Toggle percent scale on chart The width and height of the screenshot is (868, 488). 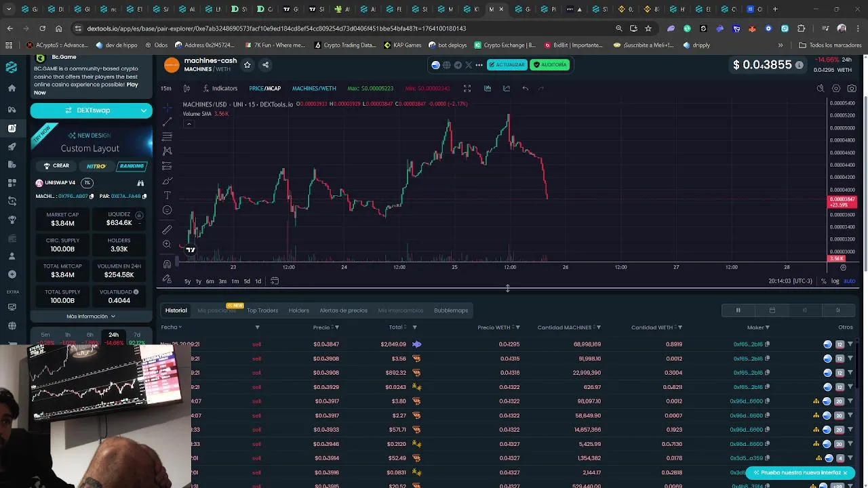point(823,281)
